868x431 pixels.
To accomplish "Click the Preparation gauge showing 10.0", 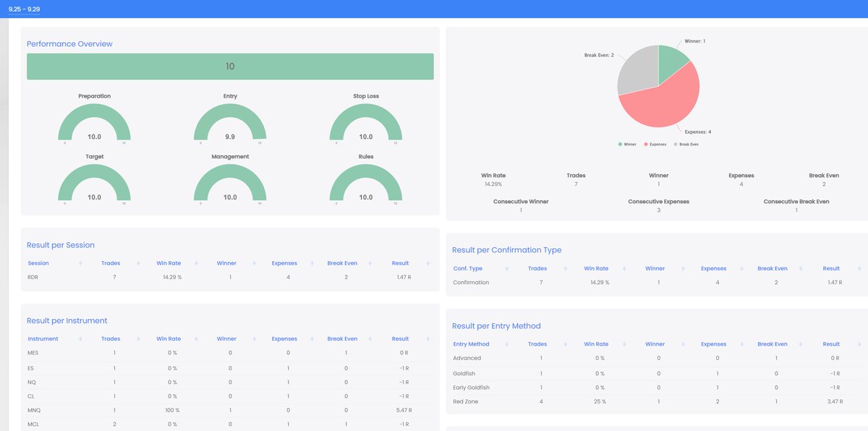I will click(94, 121).
